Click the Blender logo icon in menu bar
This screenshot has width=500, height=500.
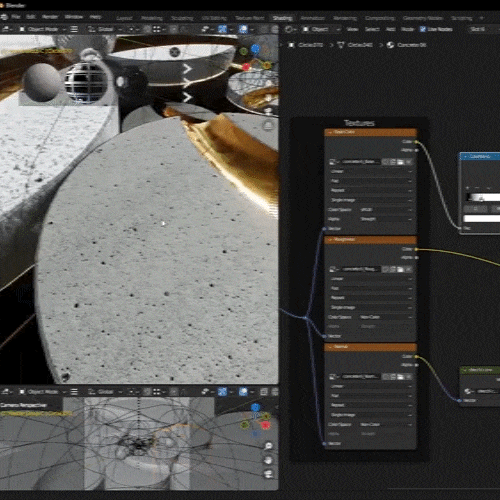[x=4, y=17]
